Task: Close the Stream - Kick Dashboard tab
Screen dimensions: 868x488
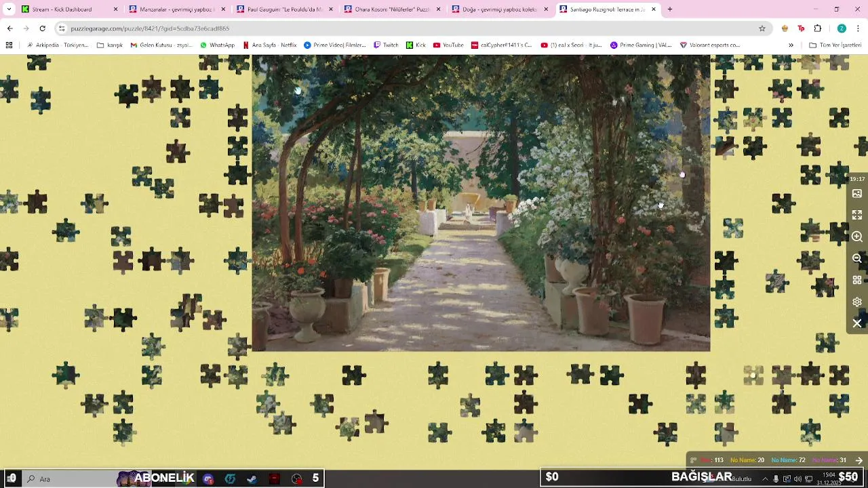Action: [x=115, y=9]
